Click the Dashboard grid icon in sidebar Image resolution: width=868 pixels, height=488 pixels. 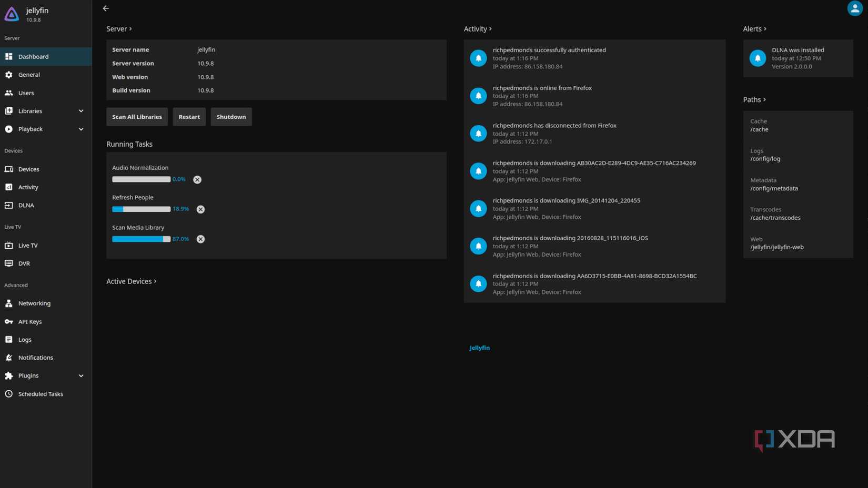click(x=9, y=56)
